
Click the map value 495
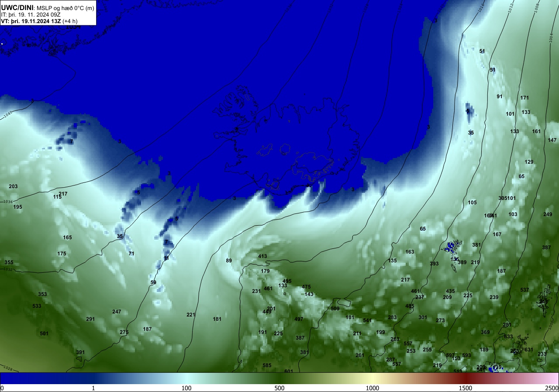[x=287, y=281]
